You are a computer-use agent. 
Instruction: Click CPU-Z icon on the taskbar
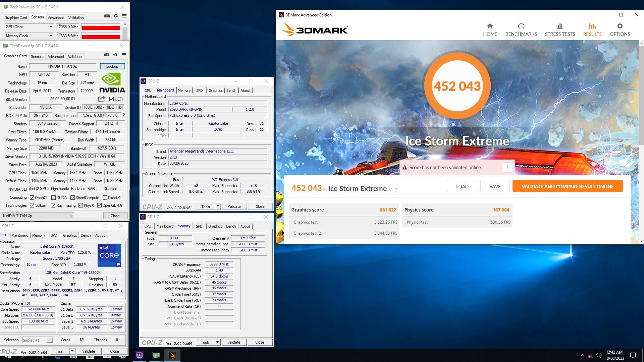pyautogui.click(x=140, y=355)
